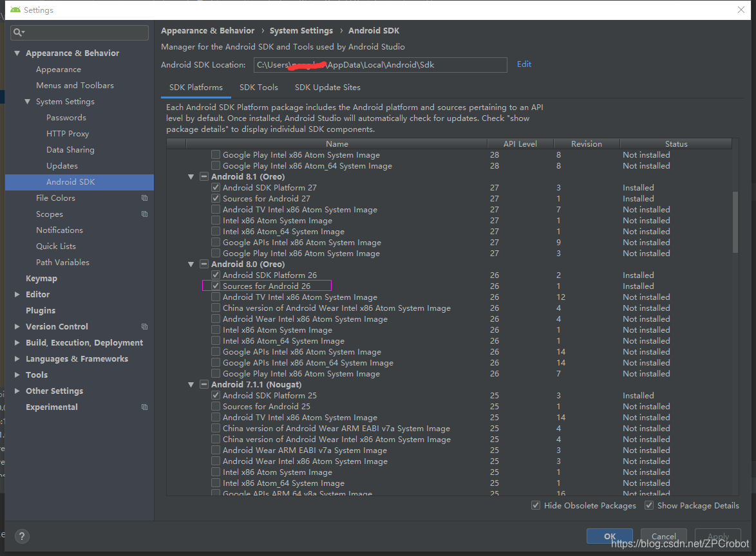Expand the Editor section
This screenshot has width=756, height=556.
tap(17, 294)
